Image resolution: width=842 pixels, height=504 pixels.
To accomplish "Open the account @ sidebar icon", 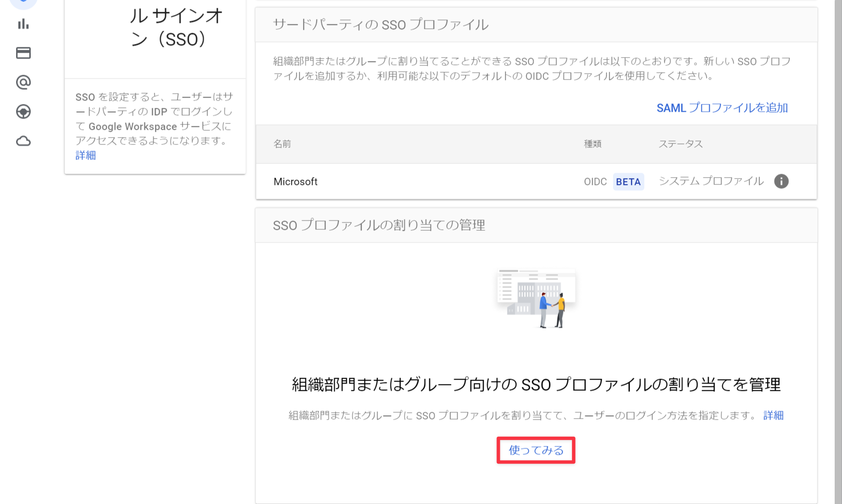I will pos(23,82).
